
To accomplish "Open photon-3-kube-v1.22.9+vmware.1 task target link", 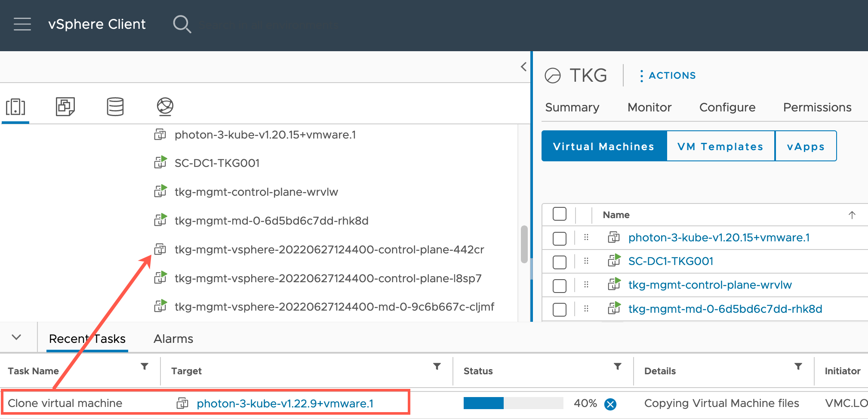I will click(285, 404).
